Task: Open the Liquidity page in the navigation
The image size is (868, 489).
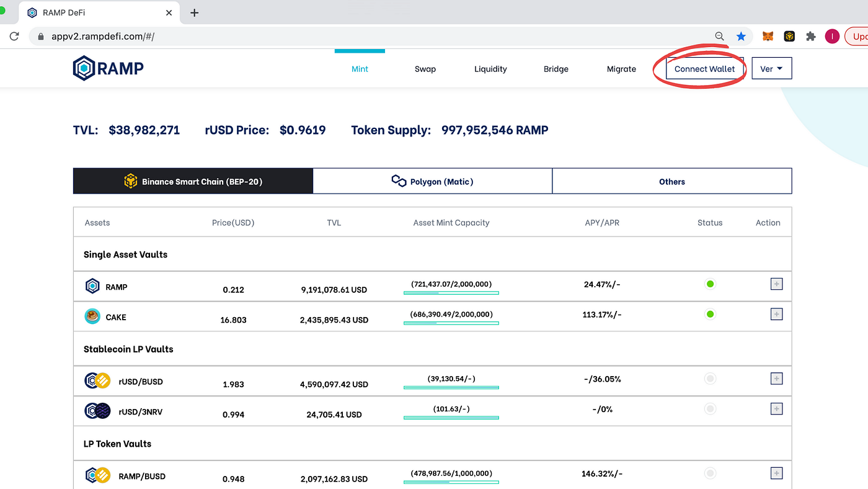Action: [x=490, y=69]
